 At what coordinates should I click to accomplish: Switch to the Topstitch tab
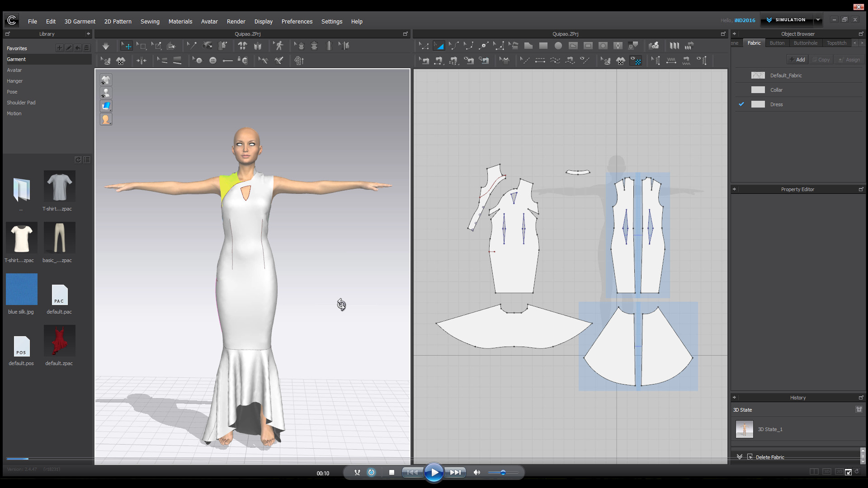tap(836, 43)
